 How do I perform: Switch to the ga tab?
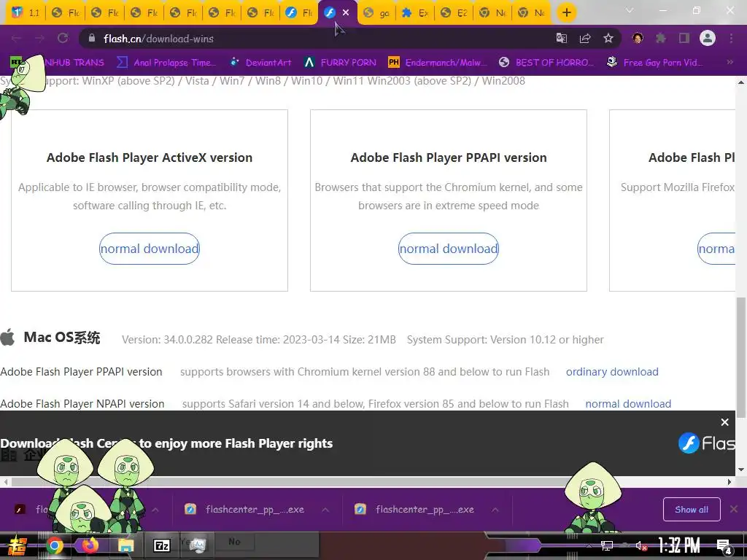click(x=377, y=13)
